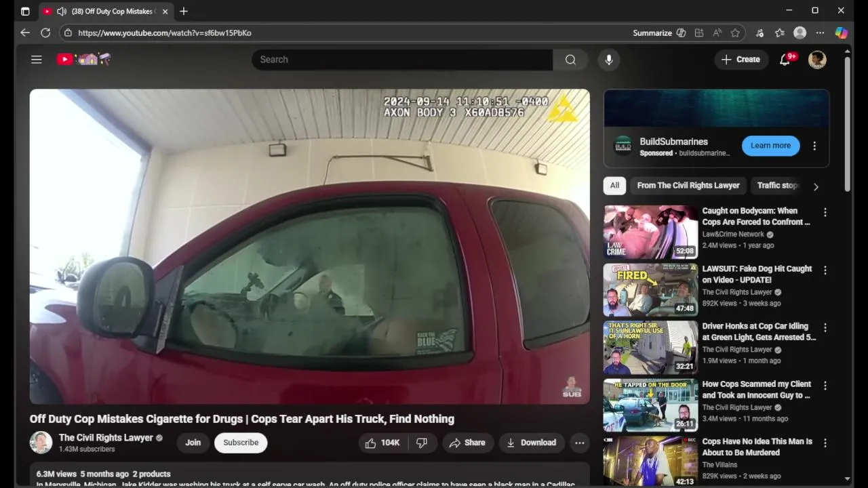This screenshot has height=488, width=868.
Task: Switch to the YouTube browser tab
Action: (x=106, y=12)
